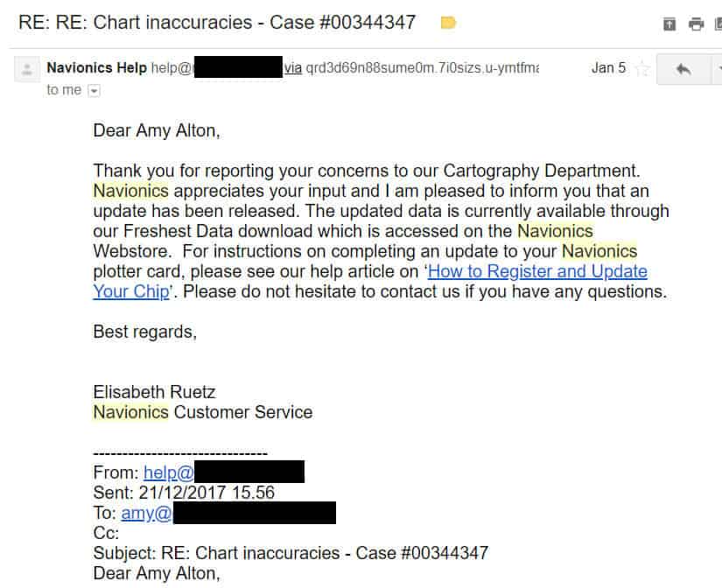Image resolution: width=722 pixels, height=588 pixels.
Task: Click the expand all messages icon
Action: [x=669, y=24]
